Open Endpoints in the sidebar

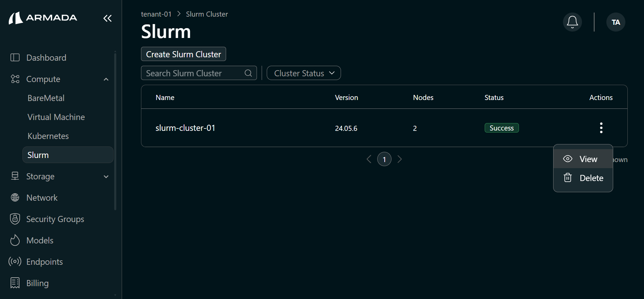[x=44, y=262]
